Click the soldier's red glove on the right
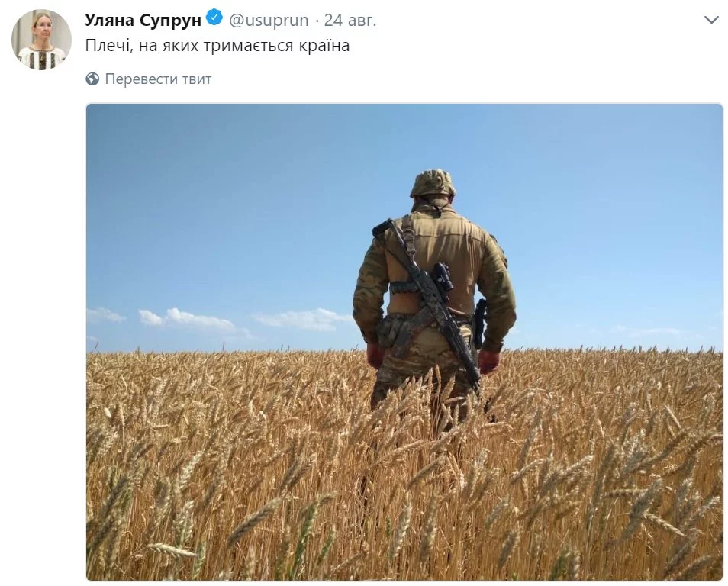This screenshot has width=728, height=586. (x=488, y=362)
